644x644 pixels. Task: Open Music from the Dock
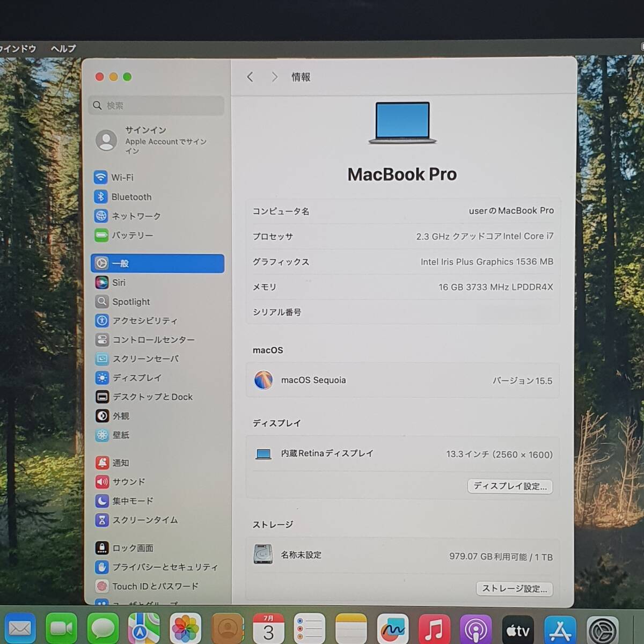tap(434, 628)
